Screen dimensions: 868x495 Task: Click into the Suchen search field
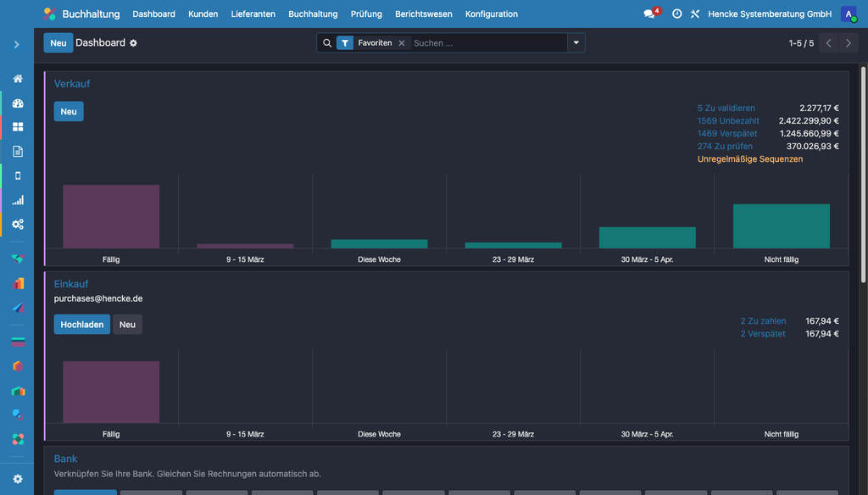487,43
